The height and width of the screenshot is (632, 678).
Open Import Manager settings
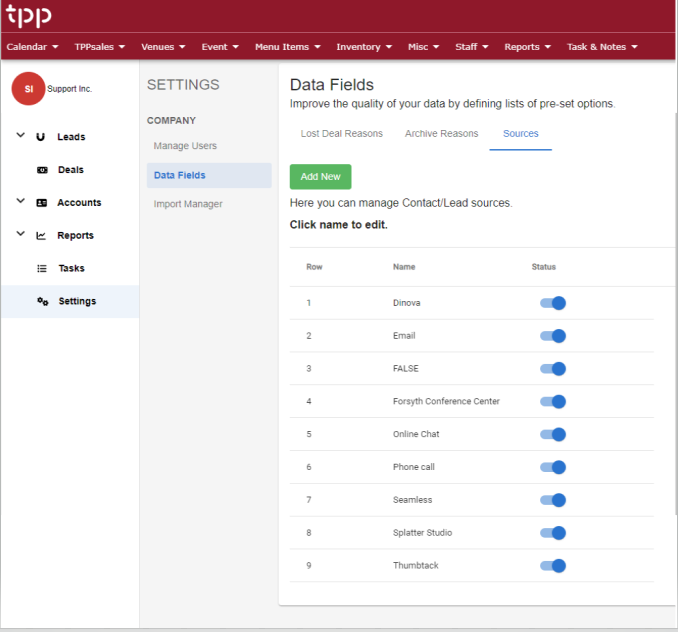[x=188, y=204]
